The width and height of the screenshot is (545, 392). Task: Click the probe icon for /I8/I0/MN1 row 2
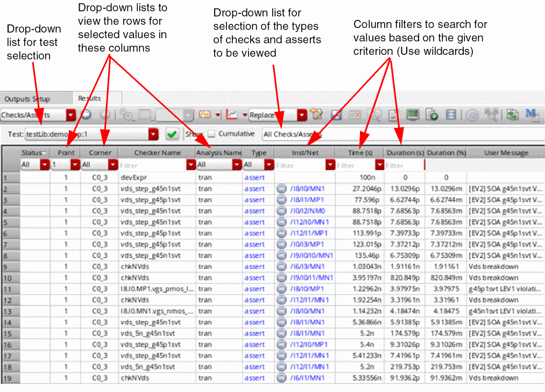[x=281, y=189]
